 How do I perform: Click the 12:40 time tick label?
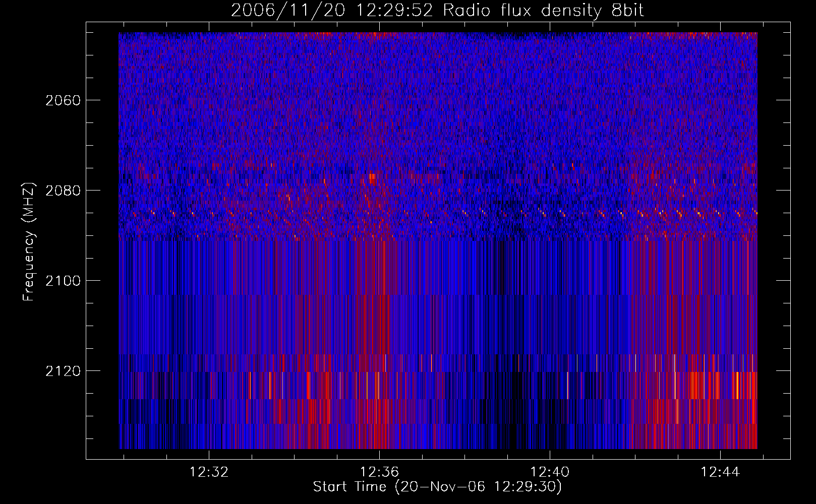coord(550,472)
